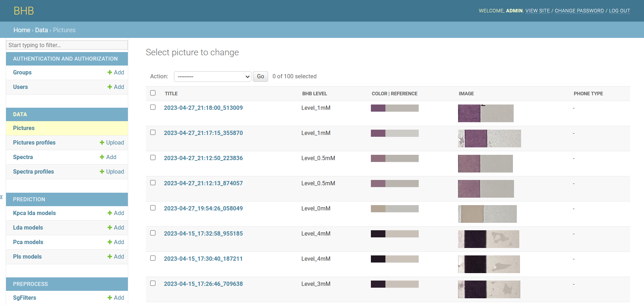
Task: Click the Upload plus icon for Pictures profiles
Action: click(102, 143)
